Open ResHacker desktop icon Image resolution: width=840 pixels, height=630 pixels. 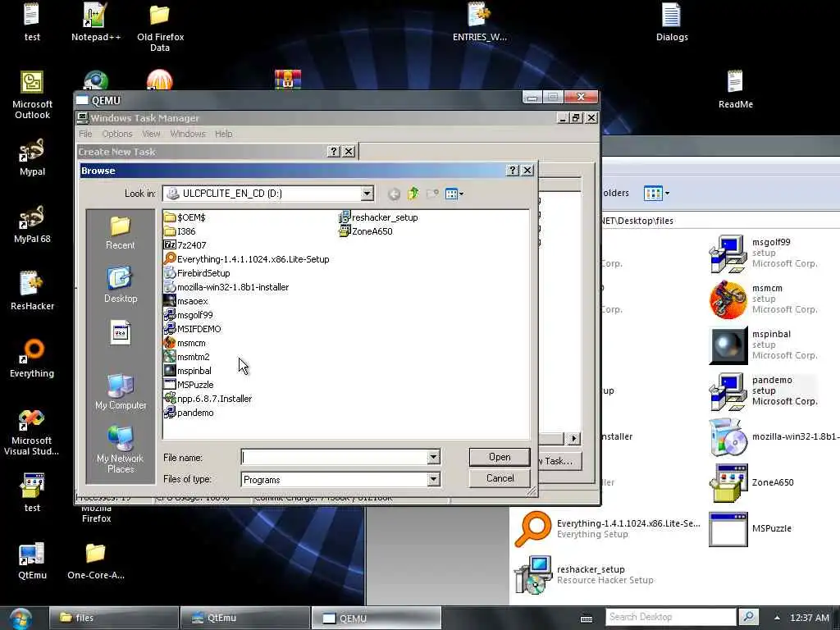(x=32, y=291)
